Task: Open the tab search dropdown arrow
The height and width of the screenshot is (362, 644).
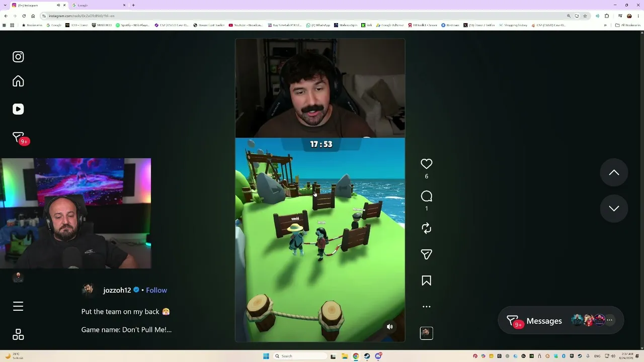Action: (x=4, y=5)
